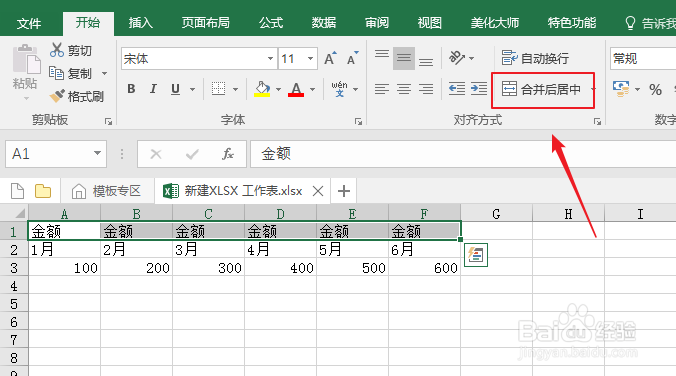Align text right
The image size is (676, 376).
[x=426, y=89]
